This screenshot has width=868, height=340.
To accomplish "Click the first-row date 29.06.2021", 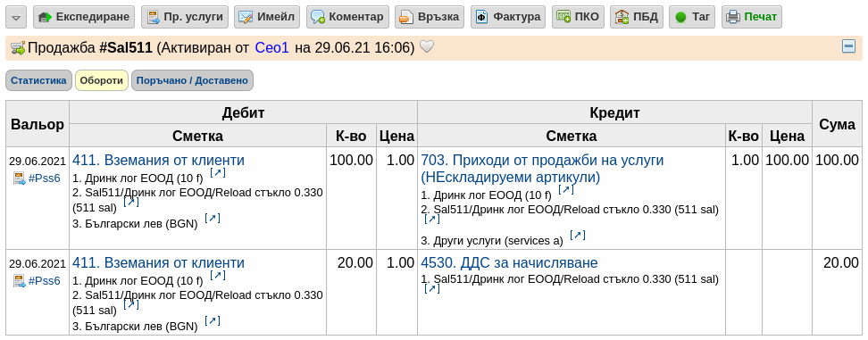I will [x=38, y=162].
